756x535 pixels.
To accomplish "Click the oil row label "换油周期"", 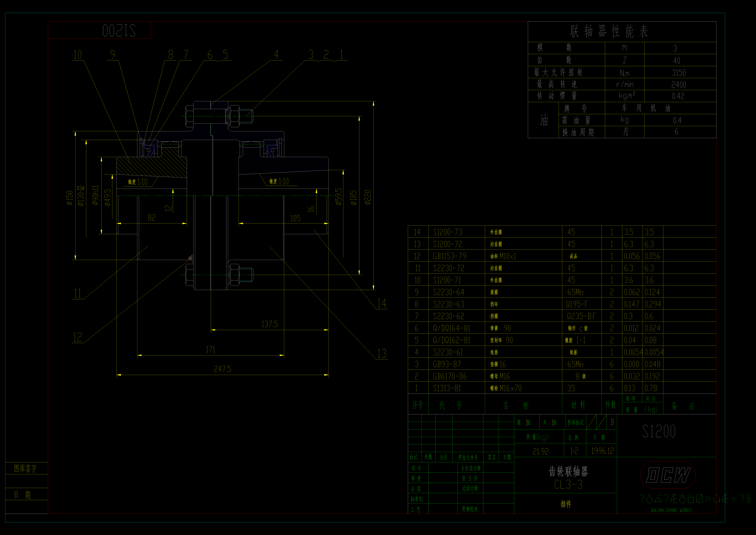I will 578,132.
